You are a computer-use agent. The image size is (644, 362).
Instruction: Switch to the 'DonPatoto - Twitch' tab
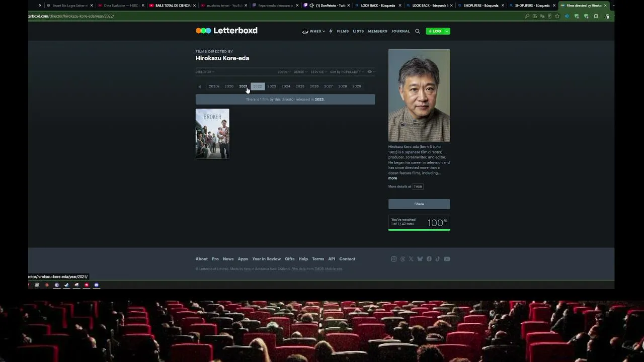(x=327, y=6)
